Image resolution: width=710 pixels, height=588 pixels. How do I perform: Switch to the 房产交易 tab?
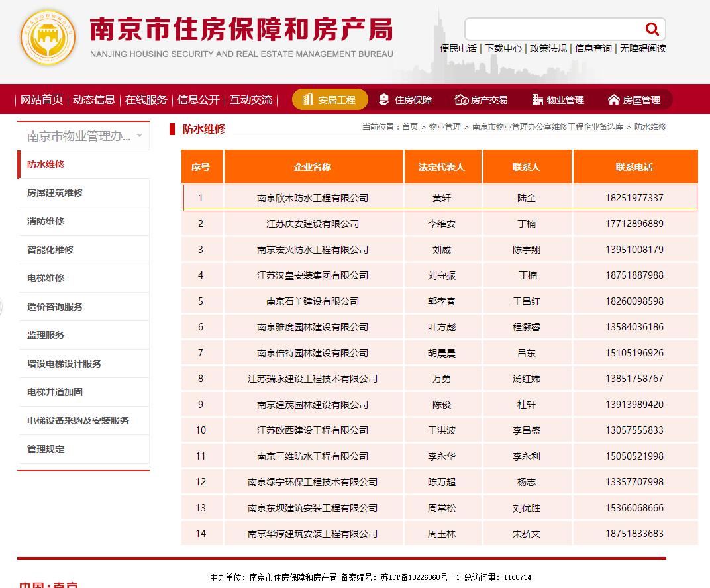[x=481, y=99]
